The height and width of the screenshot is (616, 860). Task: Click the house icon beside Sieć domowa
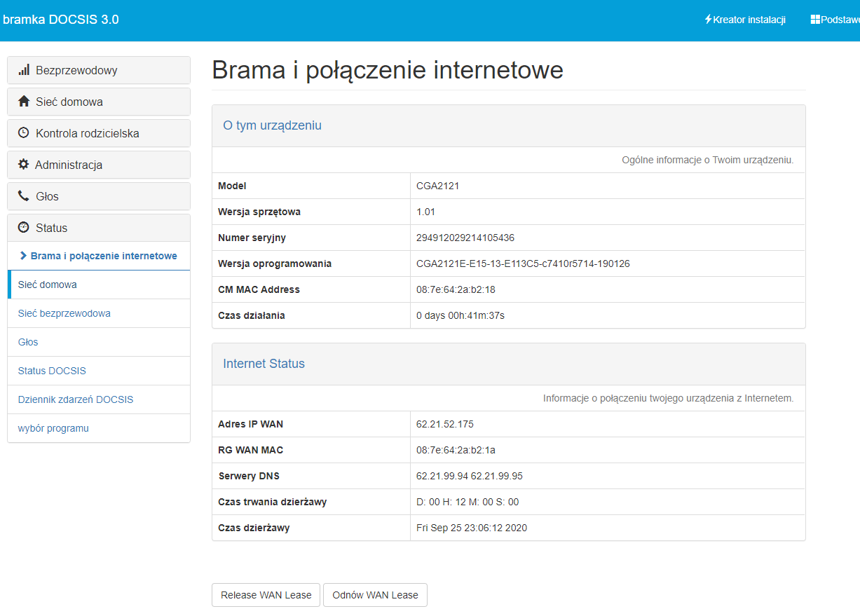click(24, 102)
